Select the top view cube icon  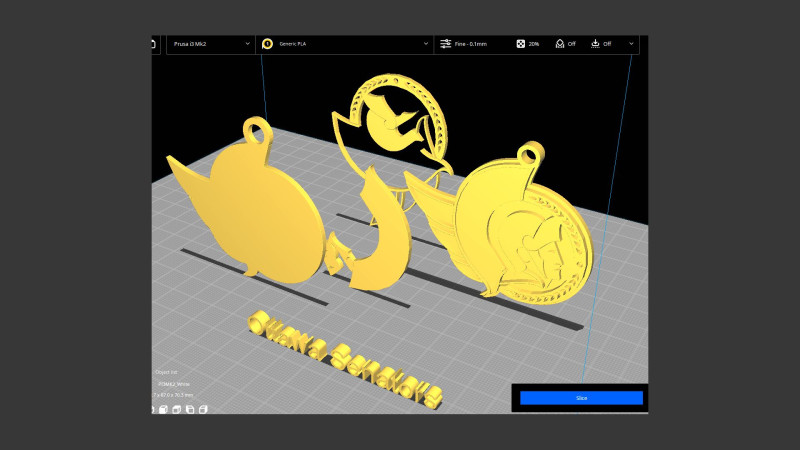tap(177, 408)
